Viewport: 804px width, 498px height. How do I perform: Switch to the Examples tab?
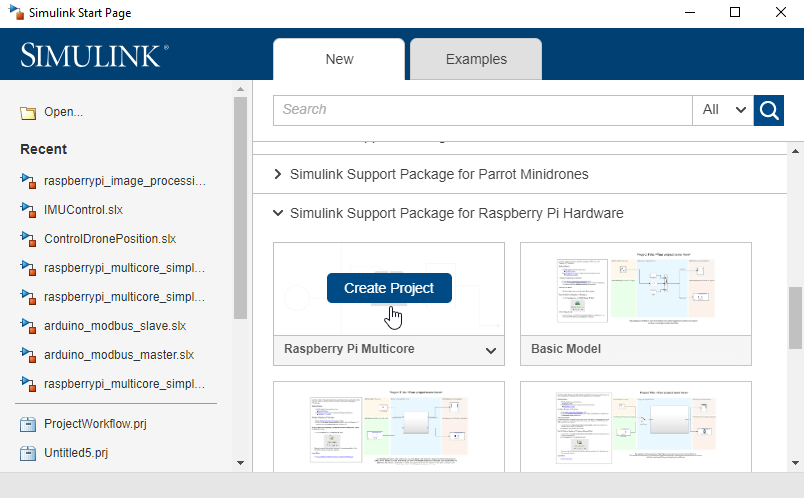pyautogui.click(x=476, y=59)
